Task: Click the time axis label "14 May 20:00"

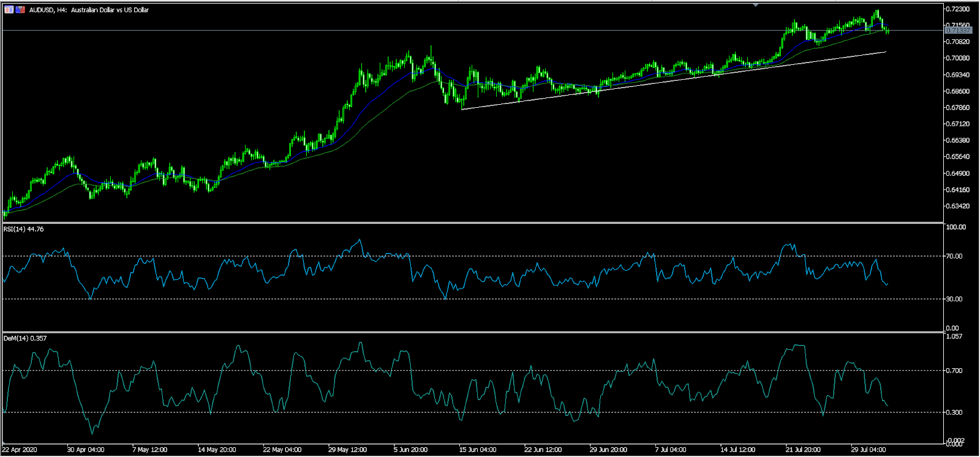Action: click(217, 450)
